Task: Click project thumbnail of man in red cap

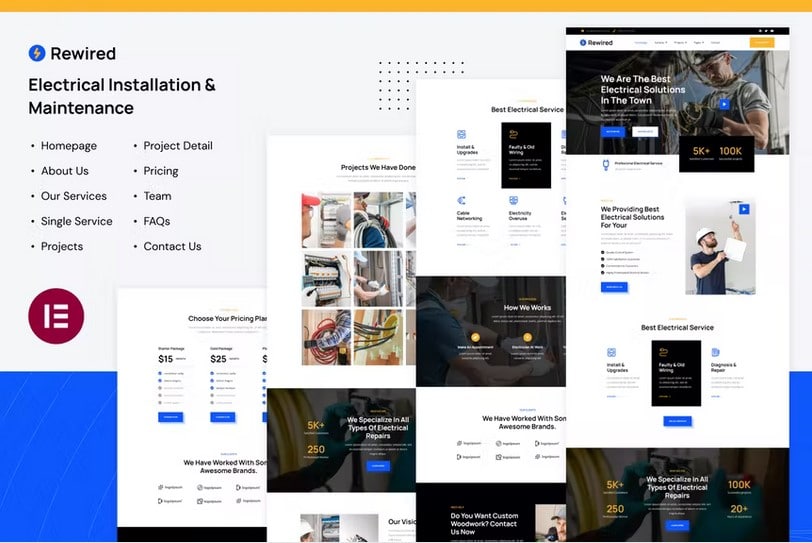Action: [x=326, y=220]
